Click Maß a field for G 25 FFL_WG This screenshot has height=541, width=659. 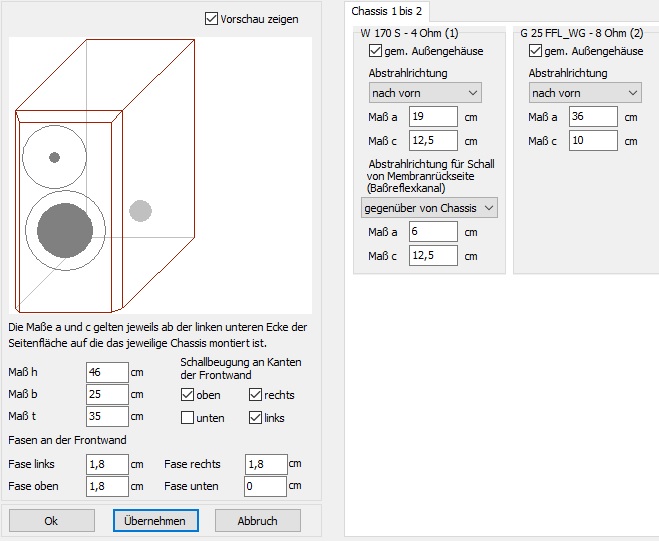[x=595, y=117]
